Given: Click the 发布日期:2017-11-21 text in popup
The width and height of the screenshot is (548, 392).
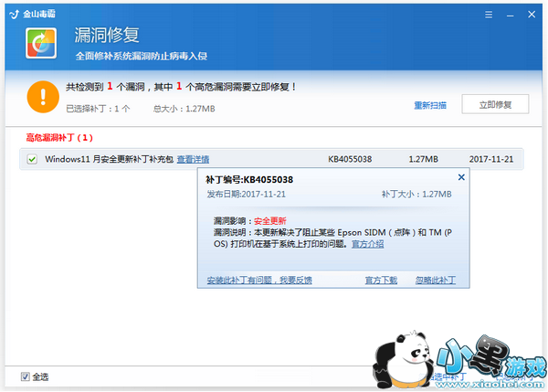Looking at the screenshot, I should click(x=246, y=194).
